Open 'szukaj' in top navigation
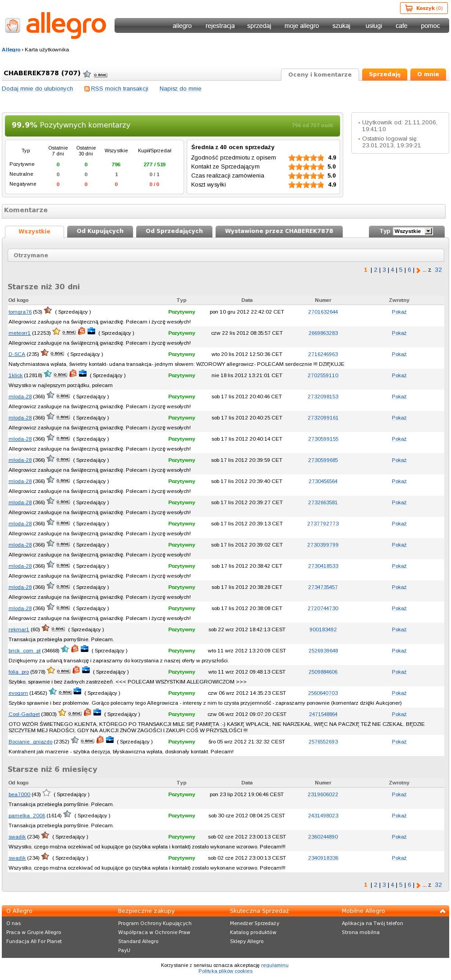This screenshot has height=980, width=451. 341,26
